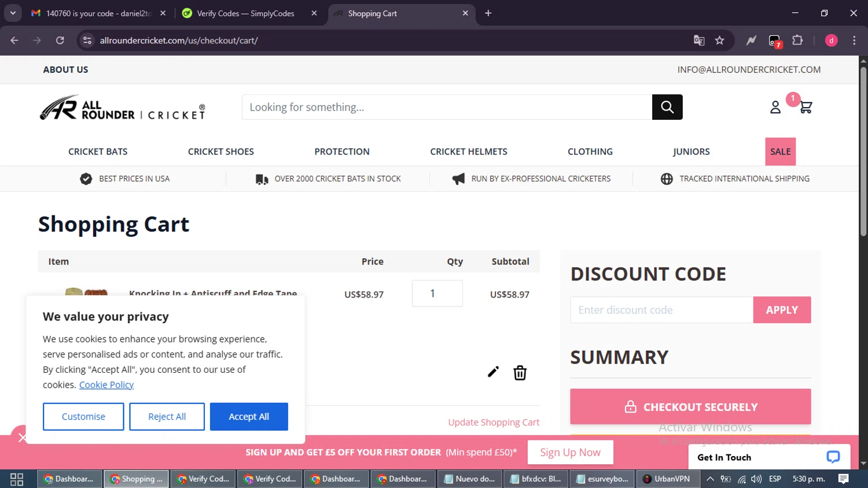Click the quantity field showing 1

(437, 293)
